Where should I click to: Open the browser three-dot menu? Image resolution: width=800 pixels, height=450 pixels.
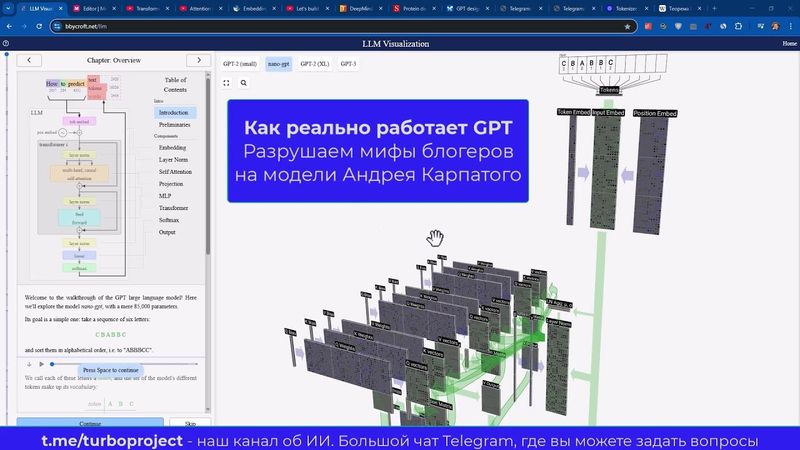click(791, 26)
